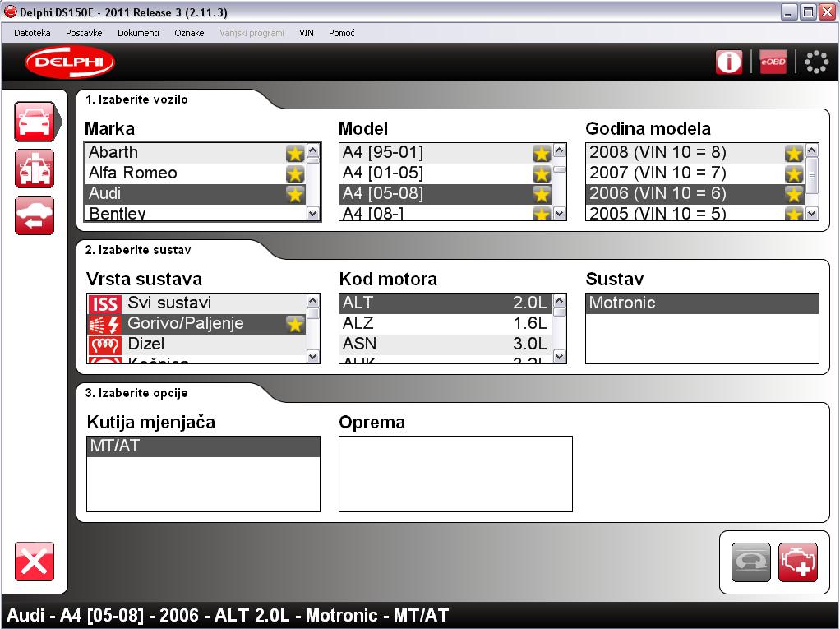The width and height of the screenshot is (840, 629).
Task: Select Abarth in Marka list
Action: (x=196, y=153)
